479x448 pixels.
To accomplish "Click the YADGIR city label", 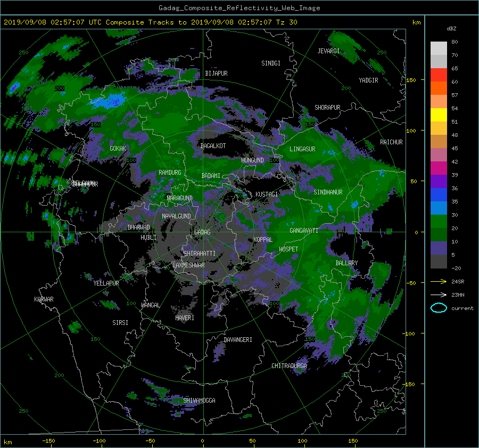I will [368, 80].
